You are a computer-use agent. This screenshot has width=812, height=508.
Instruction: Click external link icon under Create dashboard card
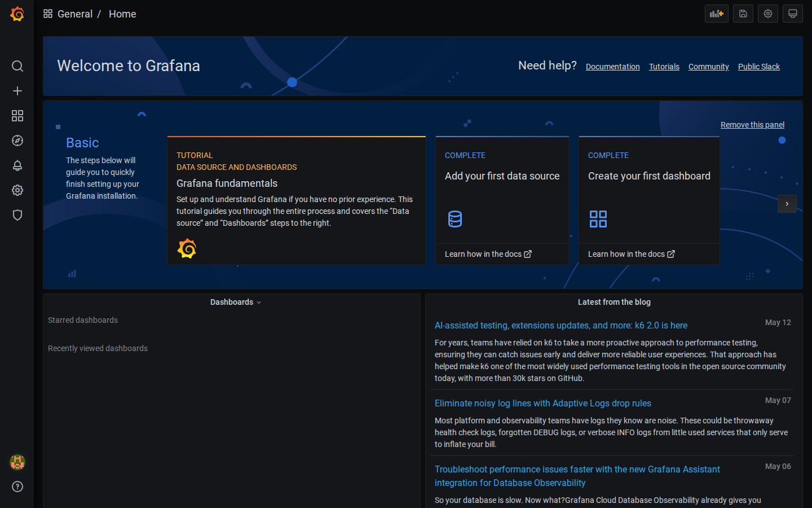coord(671,254)
